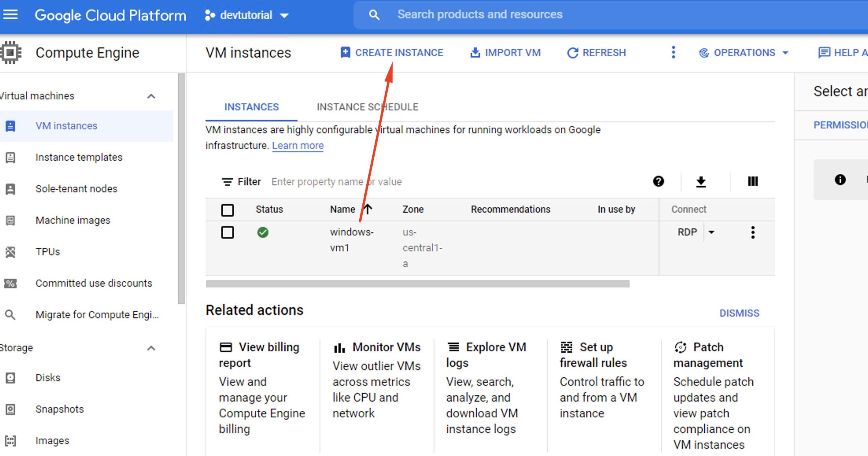Click the windows-vm1 instance name
The width and height of the screenshot is (868, 456).
point(352,240)
